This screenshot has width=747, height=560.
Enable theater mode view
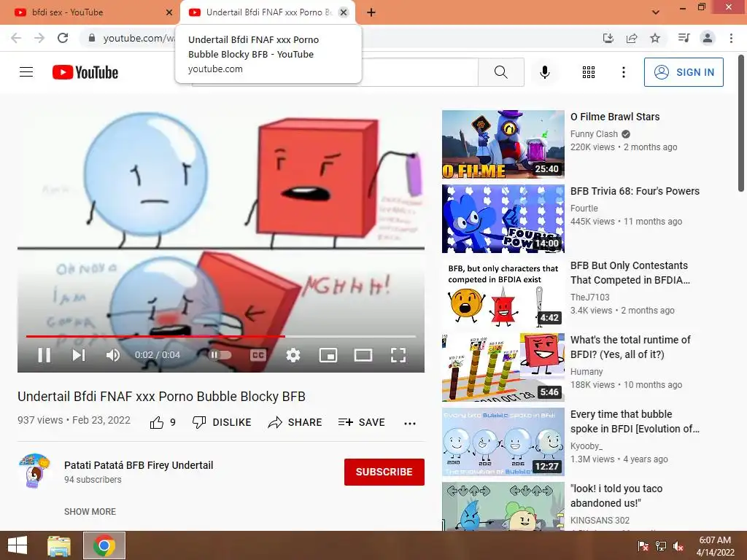click(363, 355)
